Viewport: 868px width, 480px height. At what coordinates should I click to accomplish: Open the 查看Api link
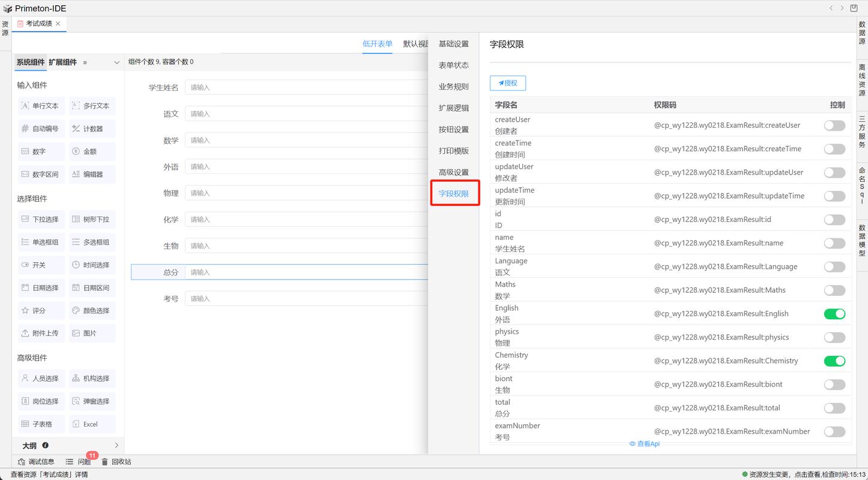tap(644, 443)
